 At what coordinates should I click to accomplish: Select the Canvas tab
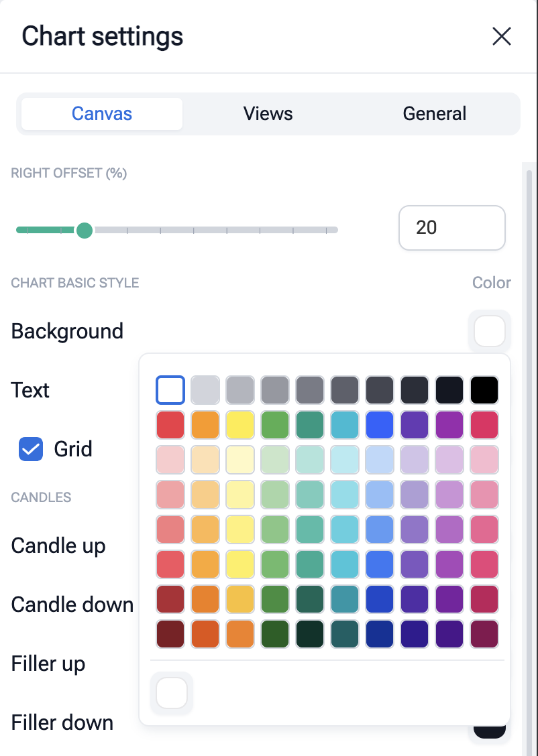tap(102, 114)
